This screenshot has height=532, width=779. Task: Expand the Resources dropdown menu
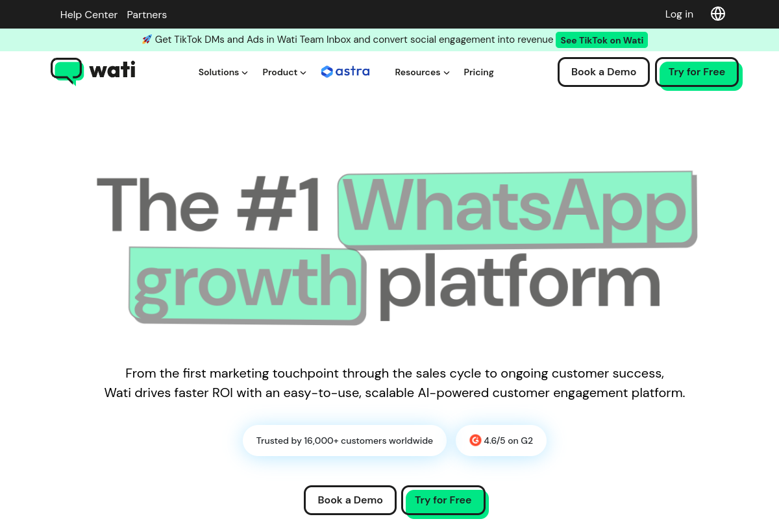423,72
